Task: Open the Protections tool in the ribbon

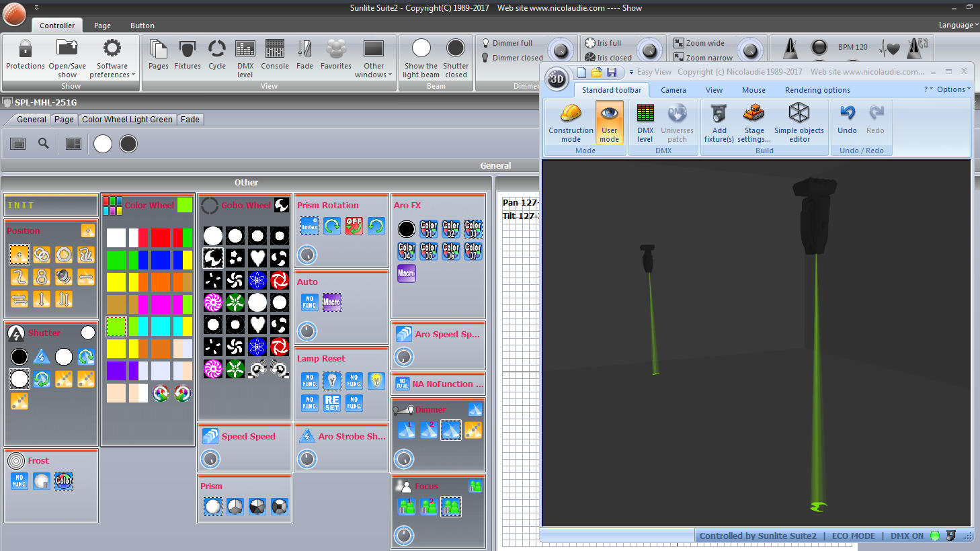Action: click(x=25, y=54)
